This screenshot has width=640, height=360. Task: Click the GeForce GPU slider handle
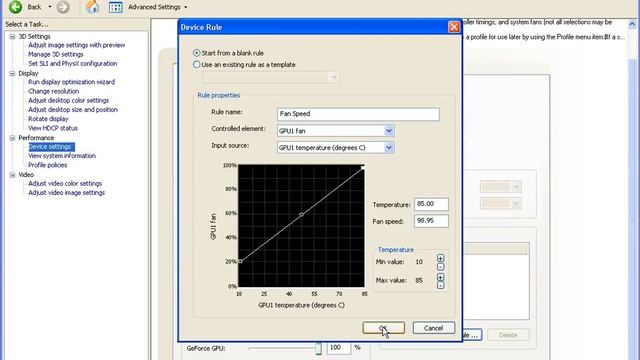(318, 348)
